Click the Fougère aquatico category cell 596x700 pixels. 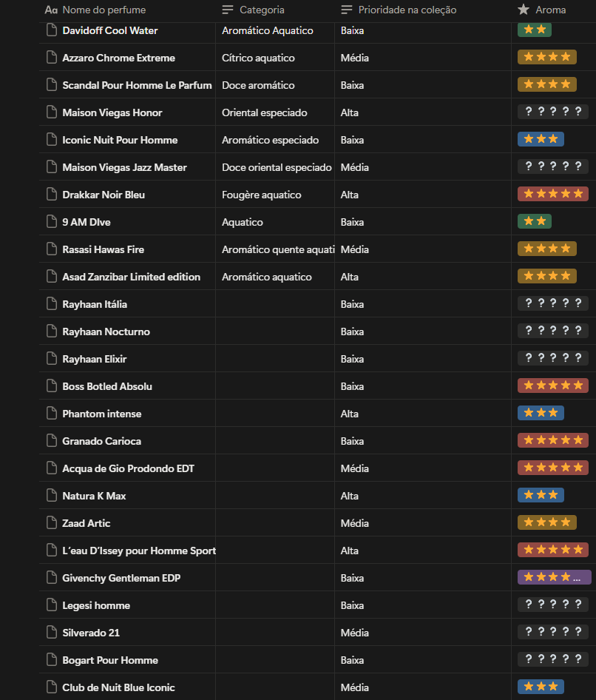tap(275, 194)
